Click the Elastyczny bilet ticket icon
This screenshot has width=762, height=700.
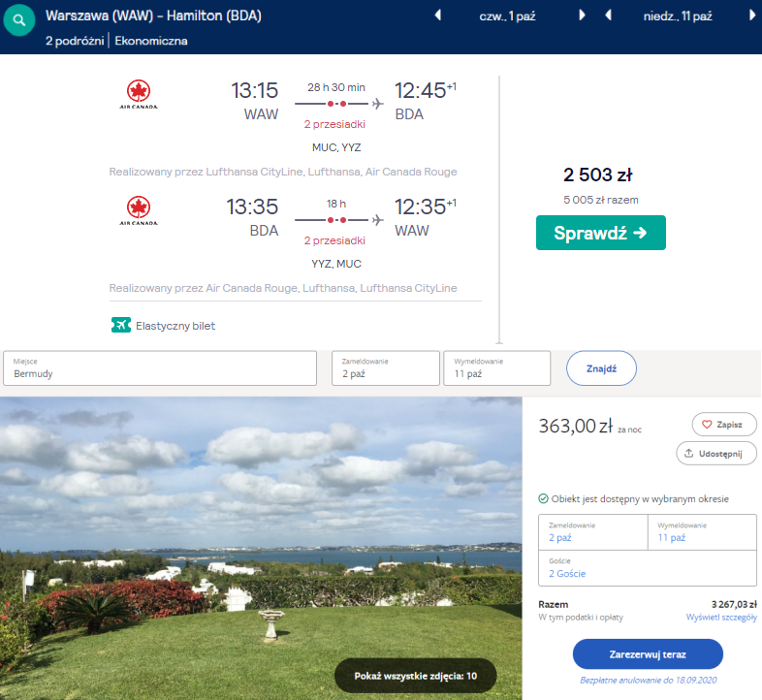click(120, 326)
